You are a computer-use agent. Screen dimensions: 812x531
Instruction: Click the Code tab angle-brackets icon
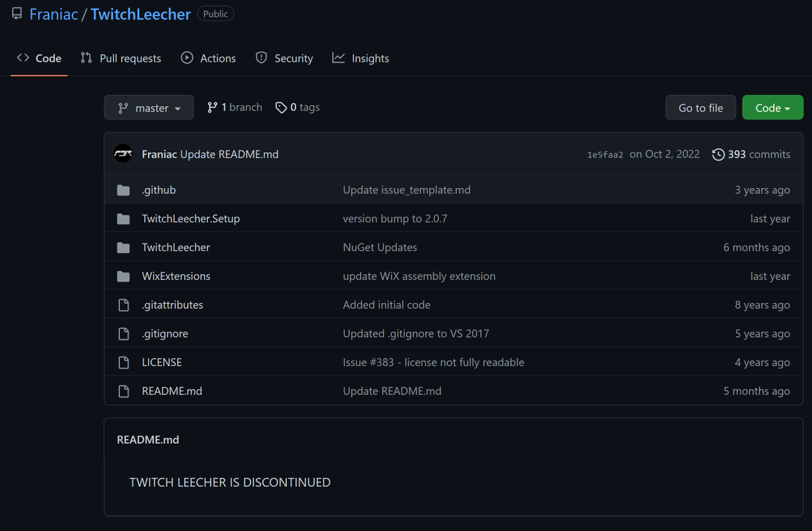23,58
